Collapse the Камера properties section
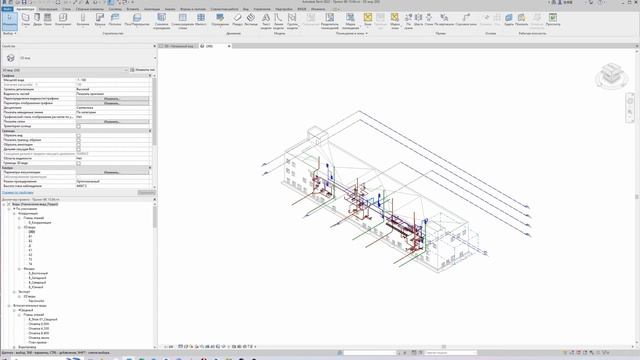 click(150, 168)
